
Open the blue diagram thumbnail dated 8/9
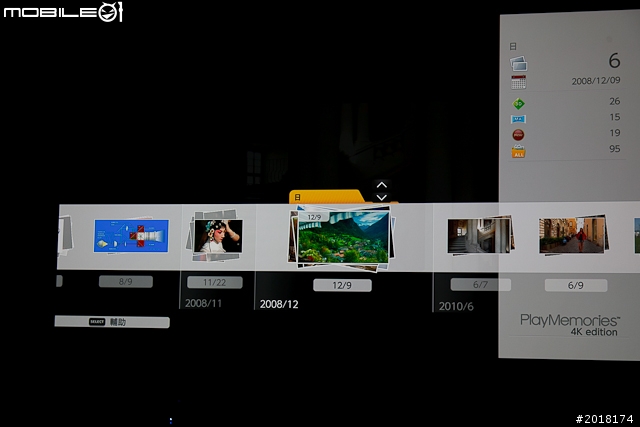131,236
